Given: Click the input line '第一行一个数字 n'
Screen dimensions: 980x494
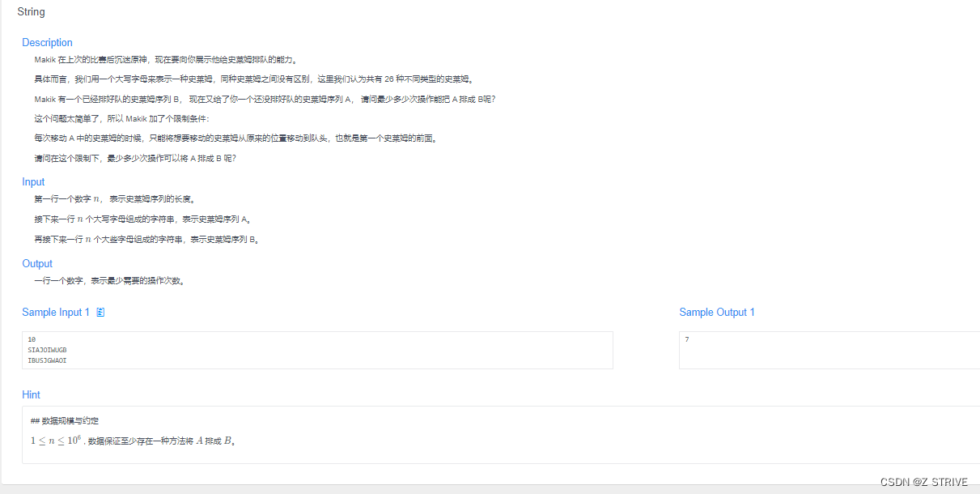Looking at the screenshot, I should point(115,199).
